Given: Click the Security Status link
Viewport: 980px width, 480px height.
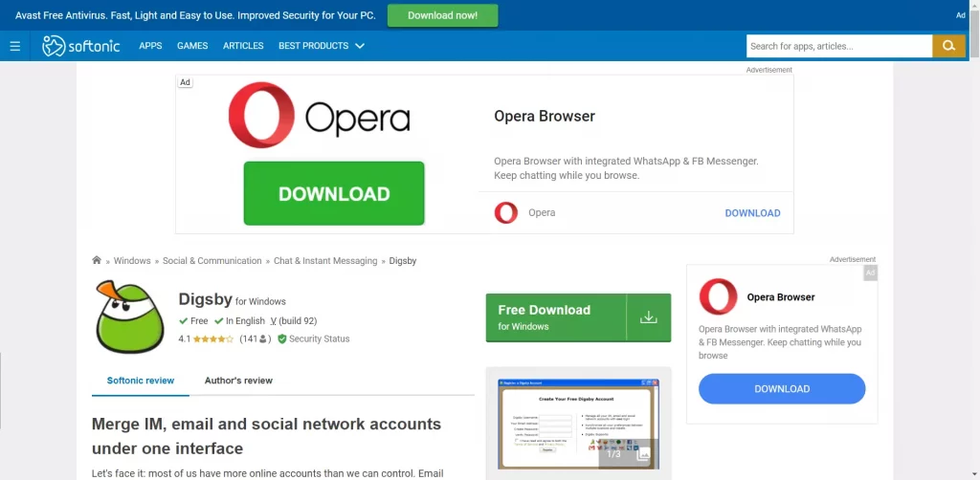Looking at the screenshot, I should (320, 338).
